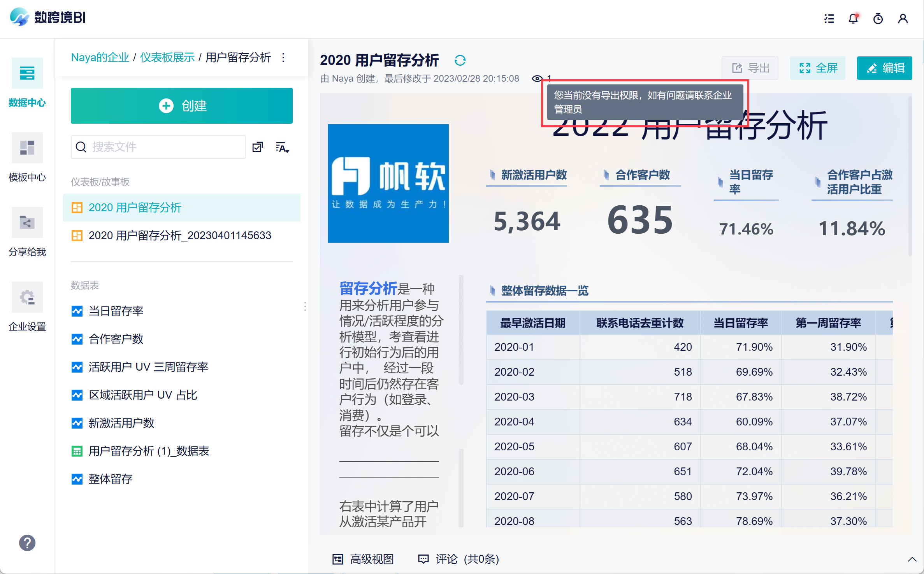The width and height of the screenshot is (924, 574).
Task: Open the breadcrumb three-dot more menu
Action: point(283,58)
